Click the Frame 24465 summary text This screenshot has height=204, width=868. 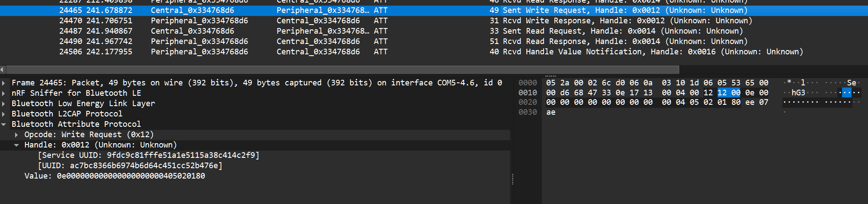tap(257, 83)
